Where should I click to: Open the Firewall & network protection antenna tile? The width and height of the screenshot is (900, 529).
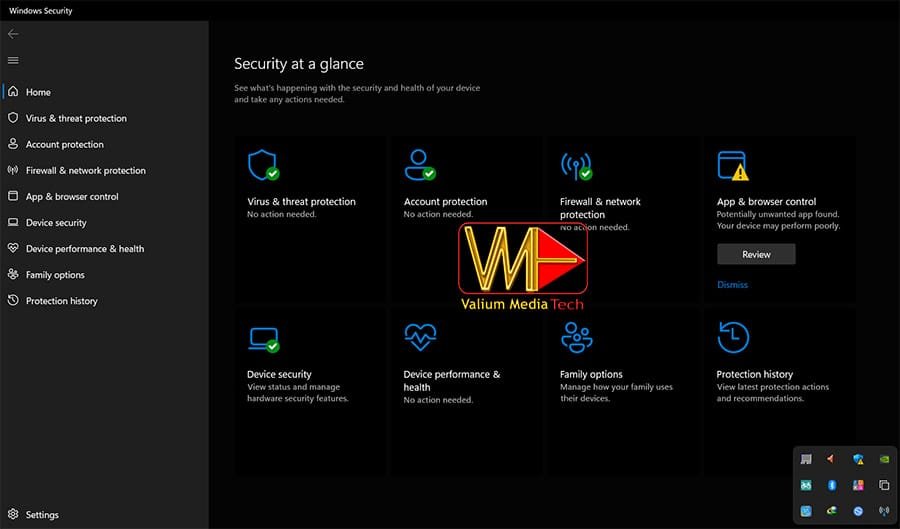click(622, 219)
